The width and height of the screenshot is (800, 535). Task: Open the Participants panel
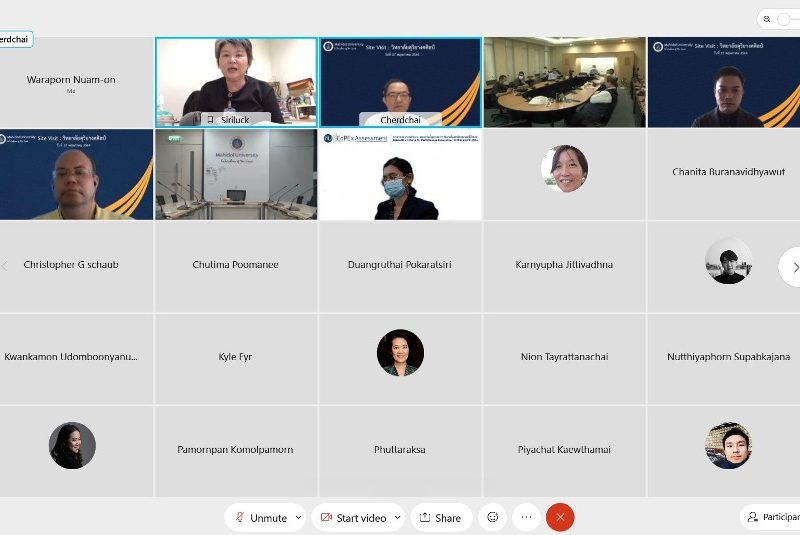click(x=770, y=517)
